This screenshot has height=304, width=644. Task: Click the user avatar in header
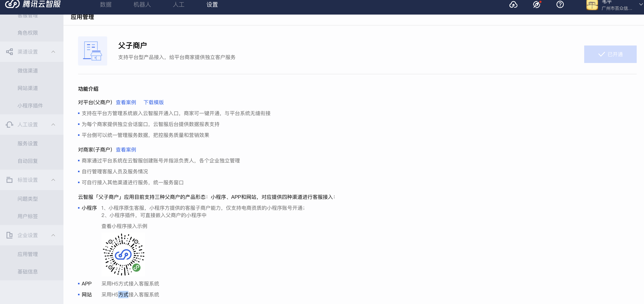pos(592,5)
